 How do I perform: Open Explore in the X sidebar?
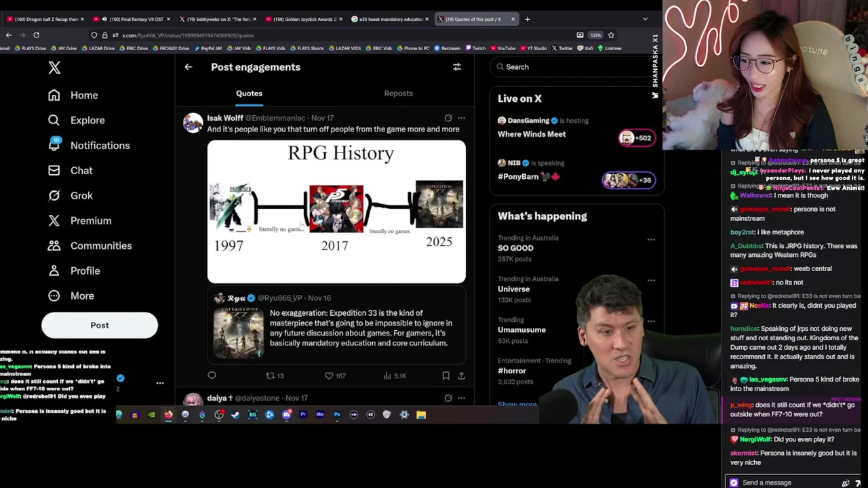[x=77, y=120]
